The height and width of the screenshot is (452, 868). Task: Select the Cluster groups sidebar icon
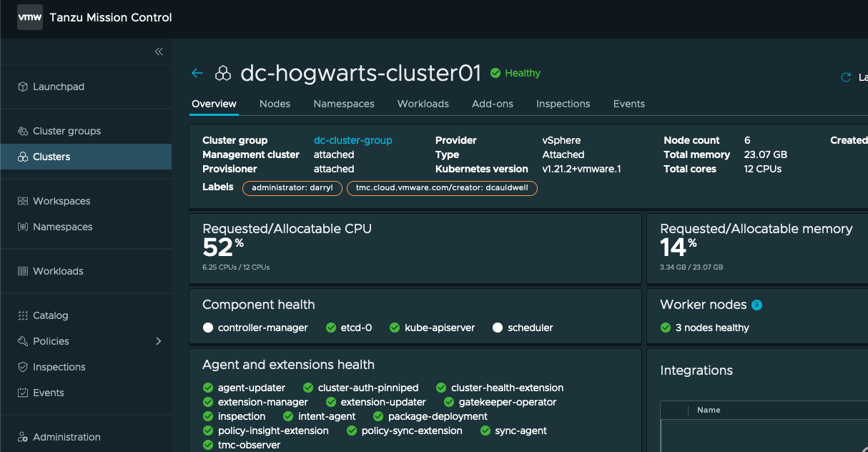(x=21, y=131)
